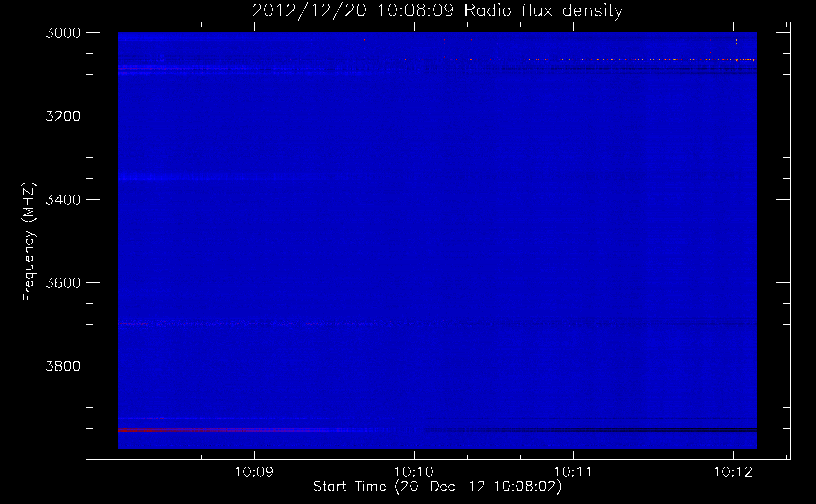Screen dimensions: 816x504
Task: Click the 3600 frequency tick label
Action: [x=63, y=283]
